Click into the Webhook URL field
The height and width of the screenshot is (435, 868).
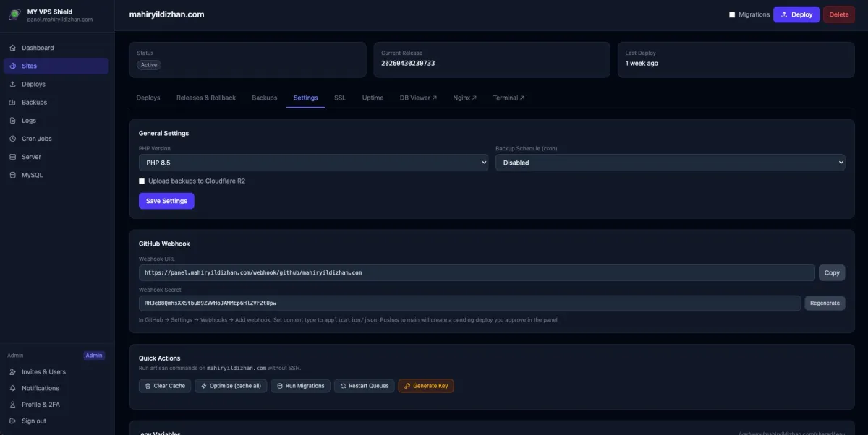477,272
